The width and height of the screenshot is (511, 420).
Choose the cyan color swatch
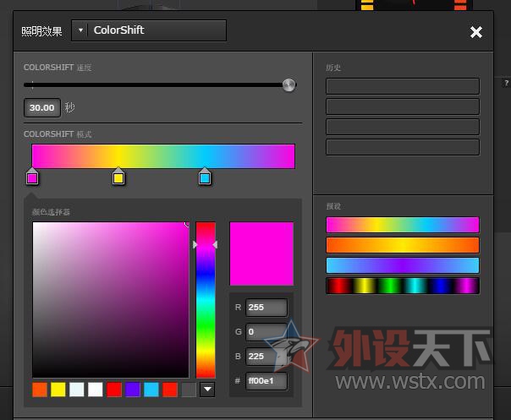coord(151,390)
